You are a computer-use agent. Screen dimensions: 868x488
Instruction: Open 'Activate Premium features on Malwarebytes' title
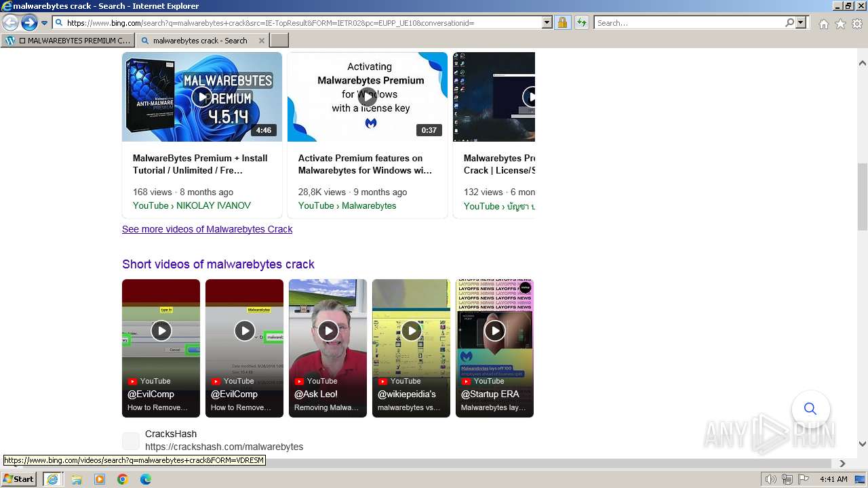pyautogui.click(x=365, y=164)
